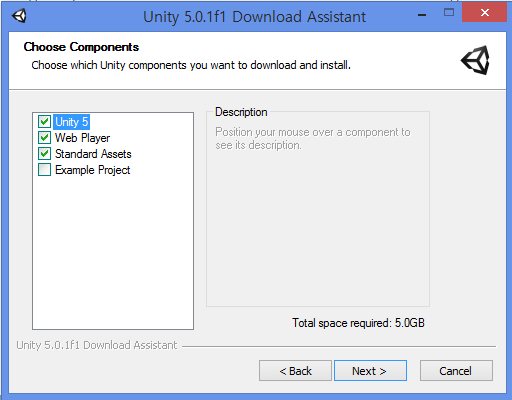Minimize the Download Assistant window
Viewport: 512px width, 400px height.
(x=422, y=15)
